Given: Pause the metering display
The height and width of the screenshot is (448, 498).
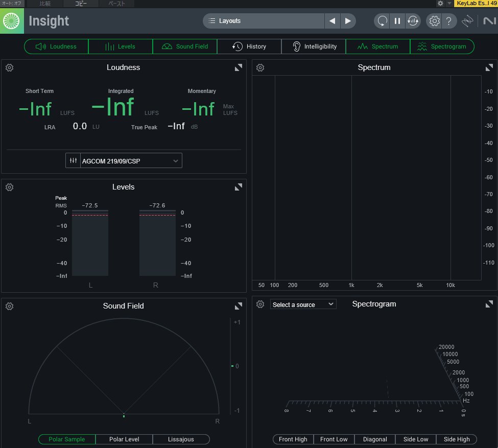Looking at the screenshot, I should click(x=397, y=21).
